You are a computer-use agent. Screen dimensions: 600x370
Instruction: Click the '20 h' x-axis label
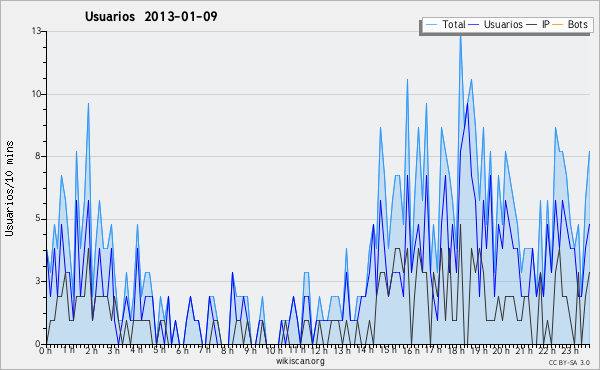501,351
